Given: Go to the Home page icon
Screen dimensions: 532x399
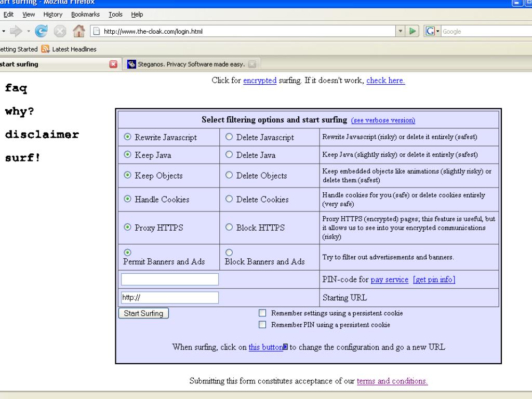Looking at the screenshot, I should (x=79, y=31).
